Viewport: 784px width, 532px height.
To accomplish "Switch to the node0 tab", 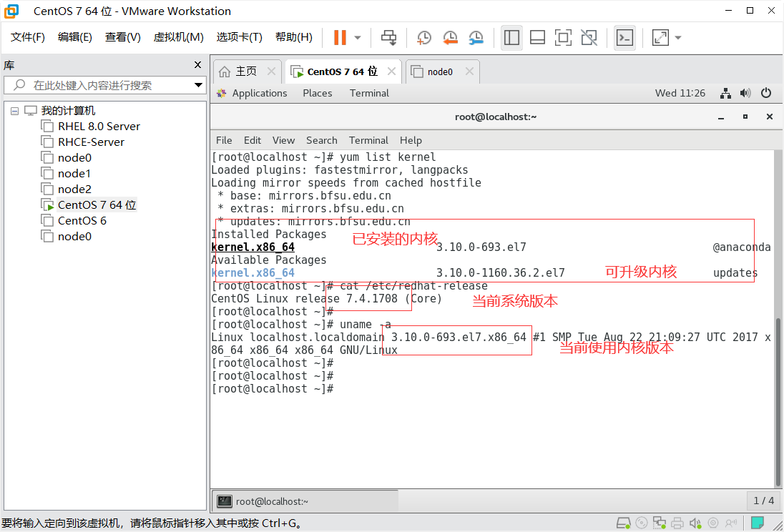I will point(438,71).
